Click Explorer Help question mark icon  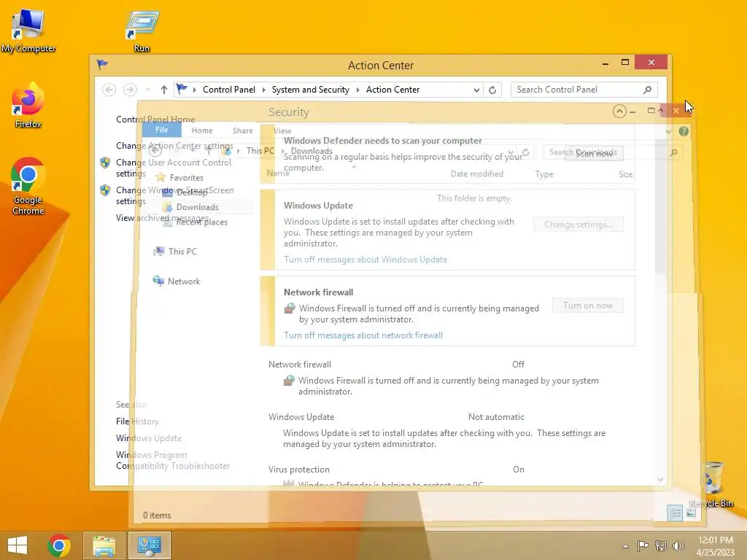[x=684, y=131]
